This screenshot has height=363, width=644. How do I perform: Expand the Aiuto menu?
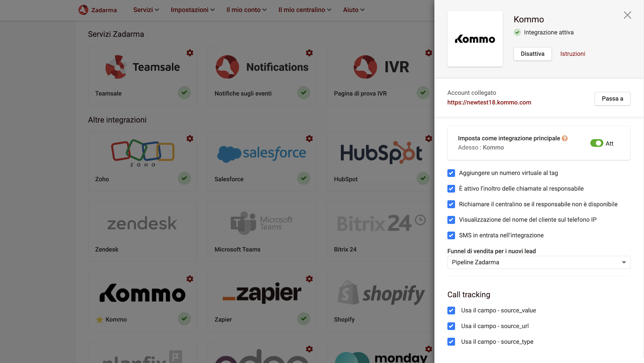click(354, 10)
